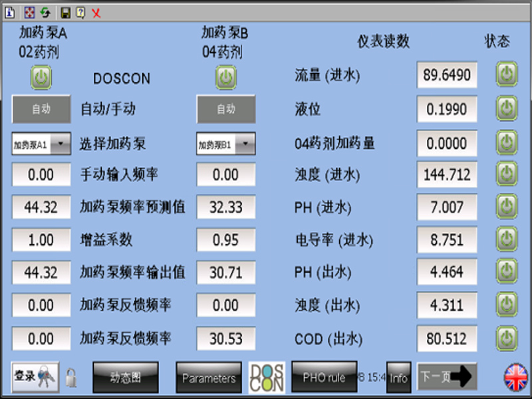This screenshot has height=399, width=532.
Task: Click the 登录 login button
Action: pos(35,376)
